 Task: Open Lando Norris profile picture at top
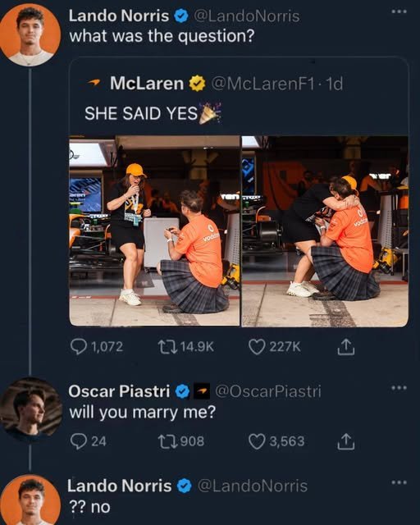(30, 34)
